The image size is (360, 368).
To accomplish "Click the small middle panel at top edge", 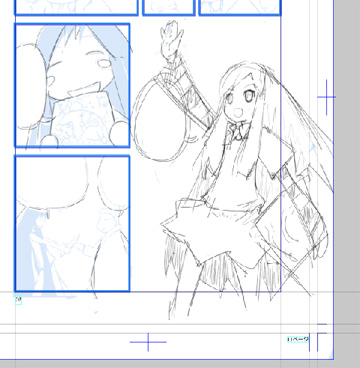I will (x=169, y=8).
